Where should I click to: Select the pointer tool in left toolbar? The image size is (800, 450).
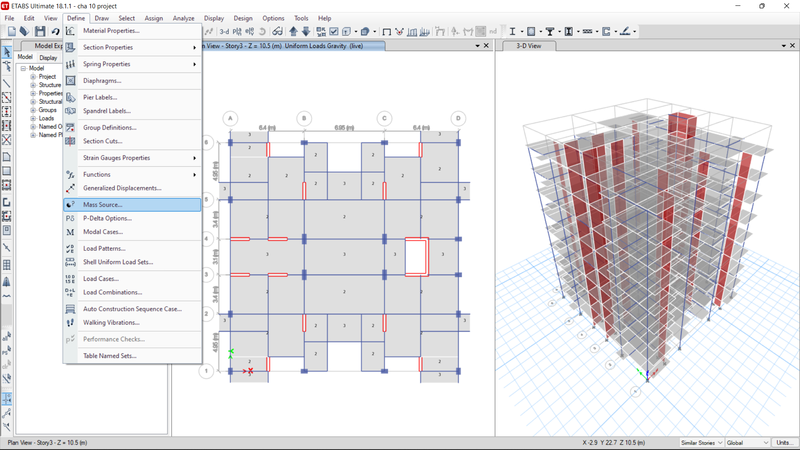(7, 52)
